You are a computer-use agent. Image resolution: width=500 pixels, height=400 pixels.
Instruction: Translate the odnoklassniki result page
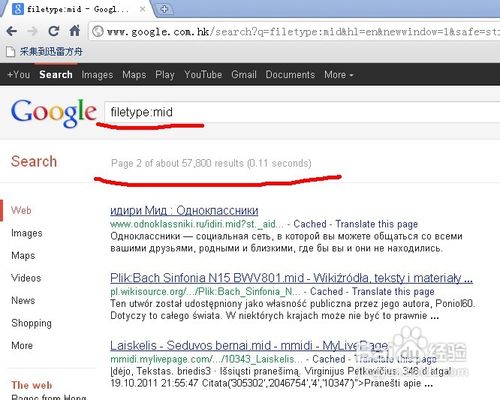click(x=376, y=224)
